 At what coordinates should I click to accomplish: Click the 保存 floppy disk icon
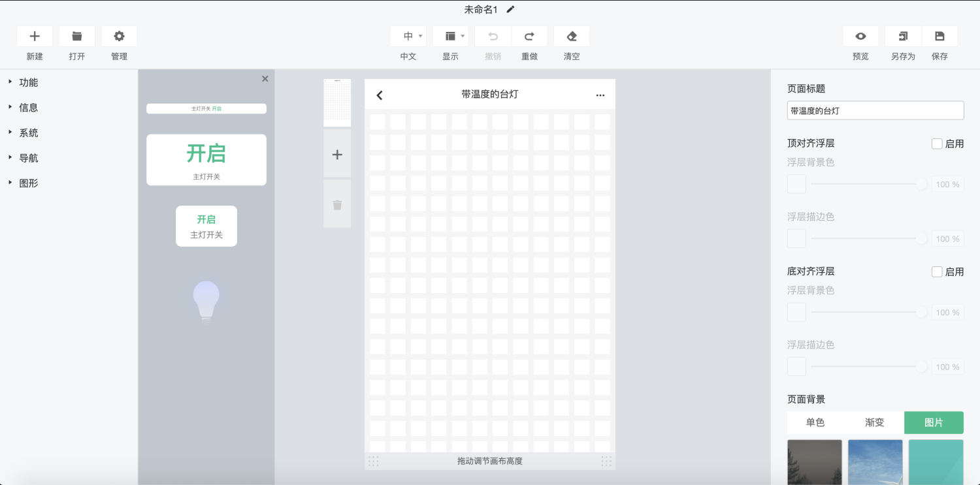[x=939, y=36]
